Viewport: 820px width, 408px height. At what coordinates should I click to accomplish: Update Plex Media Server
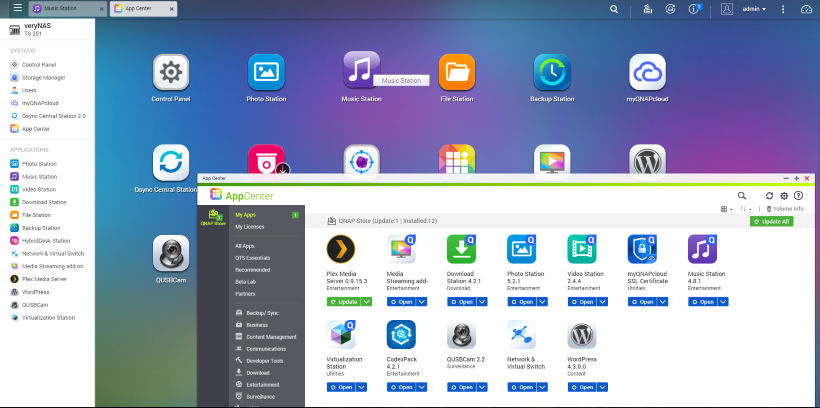coord(344,302)
